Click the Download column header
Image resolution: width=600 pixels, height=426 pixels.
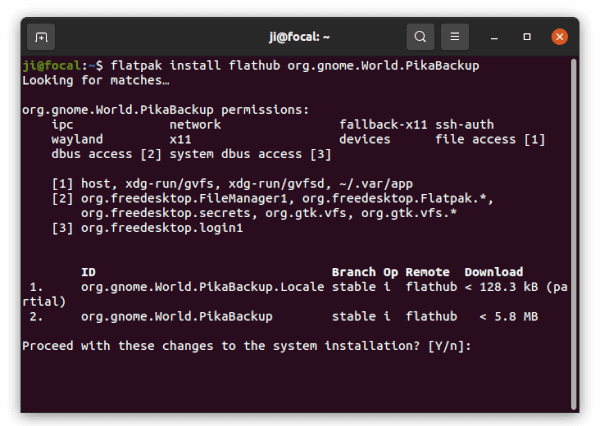pos(494,272)
